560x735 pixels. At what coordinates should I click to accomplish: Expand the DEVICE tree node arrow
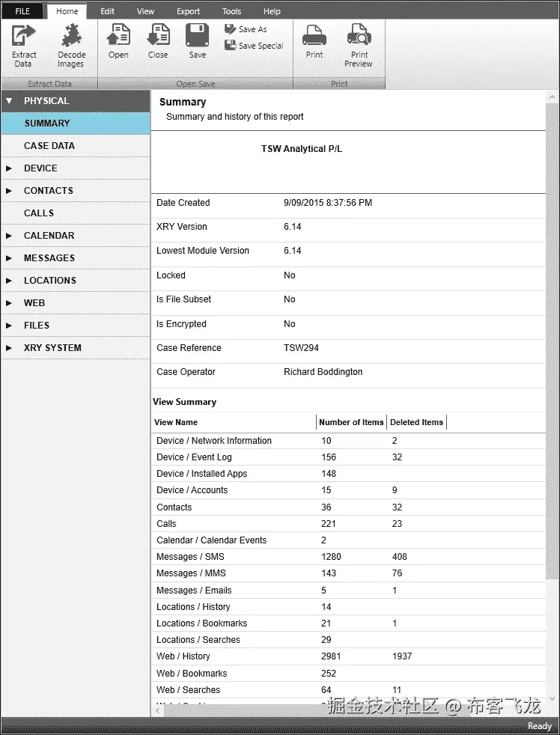pyautogui.click(x=9, y=168)
